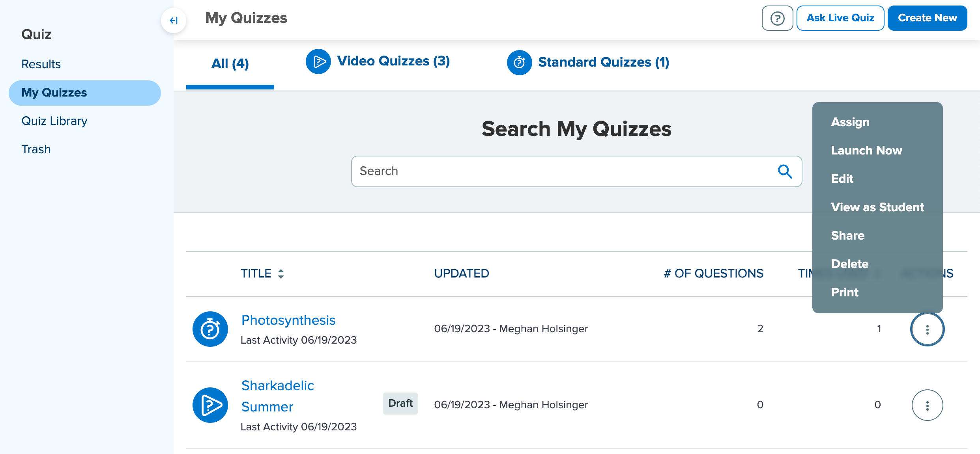Click the Photosynthesis stopwatch quiz icon
This screenshot has width=980, height=454.
click(x=210, y=329)
